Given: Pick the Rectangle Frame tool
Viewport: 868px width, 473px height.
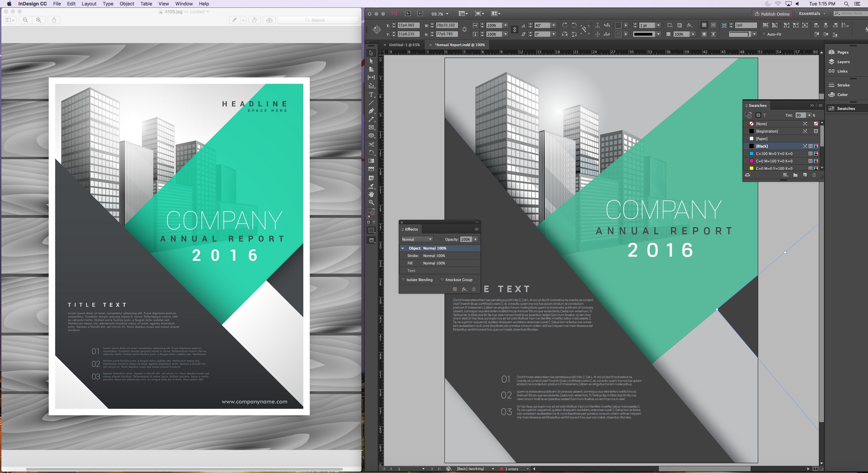Looking at the screenshot, I should click(x=371, y=127).
